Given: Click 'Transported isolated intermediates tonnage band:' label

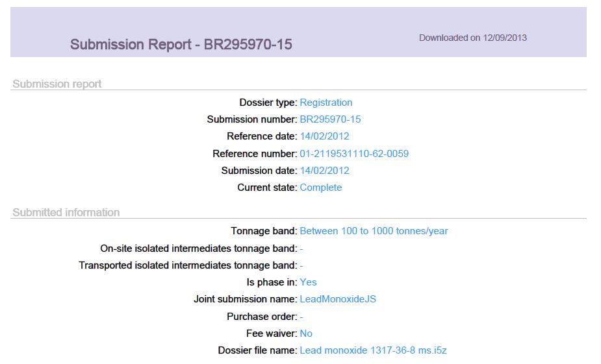Looking at the screenshot, I should coord(188,265).
